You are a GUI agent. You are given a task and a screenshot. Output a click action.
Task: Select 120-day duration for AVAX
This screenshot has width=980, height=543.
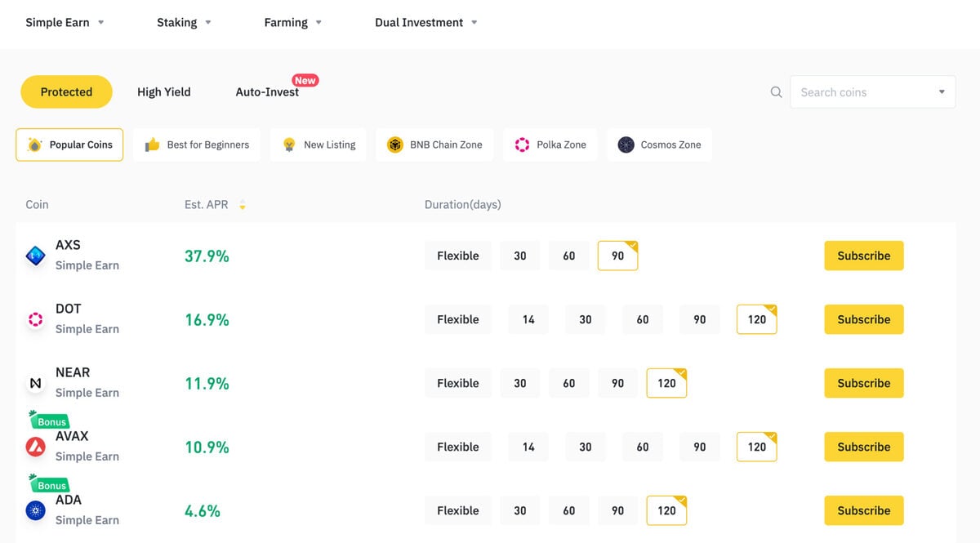pyautogui.click(x=757, y=447)
